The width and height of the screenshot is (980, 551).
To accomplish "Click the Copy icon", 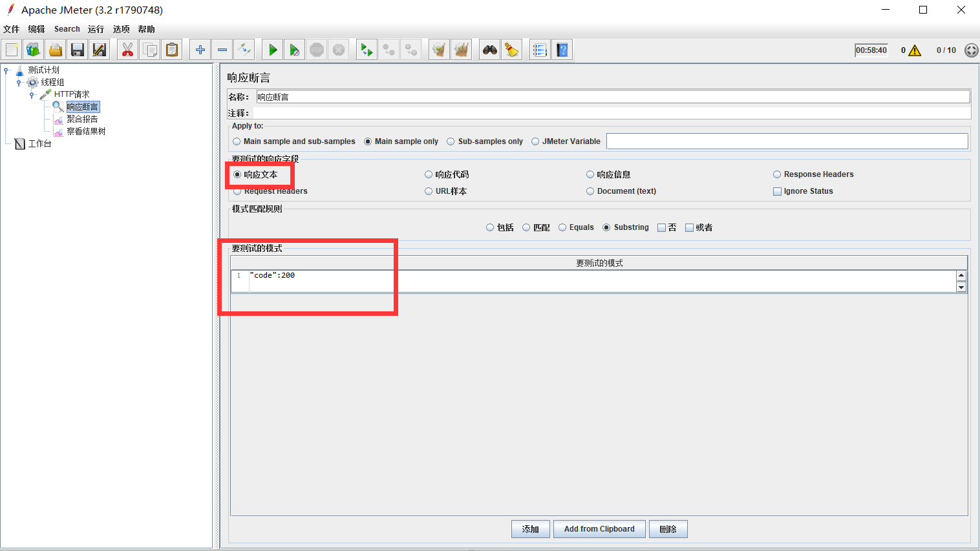I will point(150,50).
